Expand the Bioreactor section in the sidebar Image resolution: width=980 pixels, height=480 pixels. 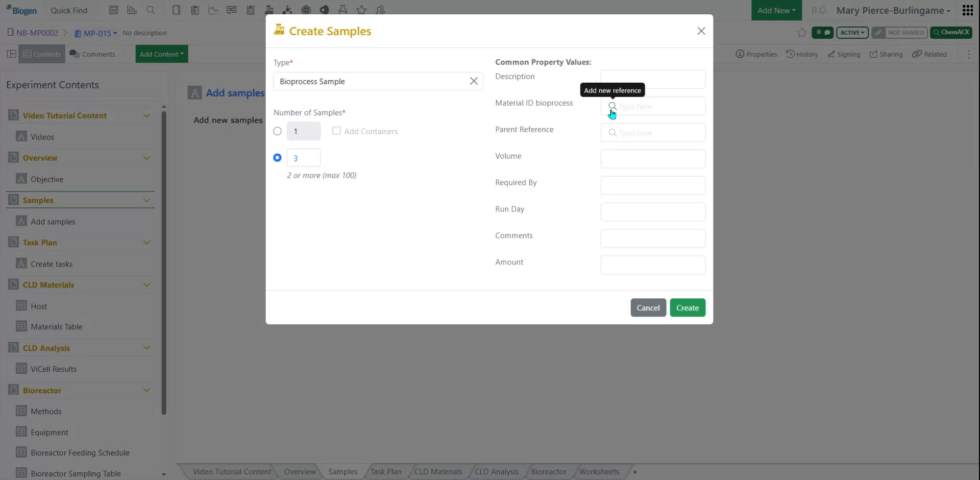point(147,390)
